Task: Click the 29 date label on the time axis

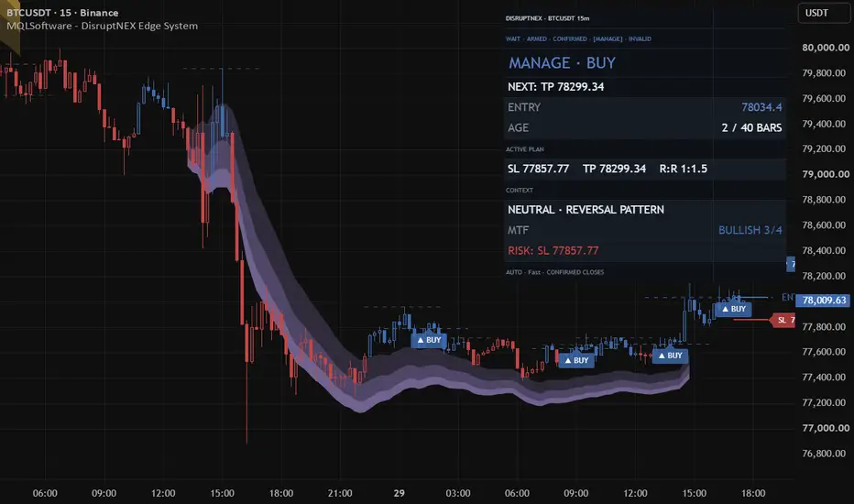Action: [400, 493]
